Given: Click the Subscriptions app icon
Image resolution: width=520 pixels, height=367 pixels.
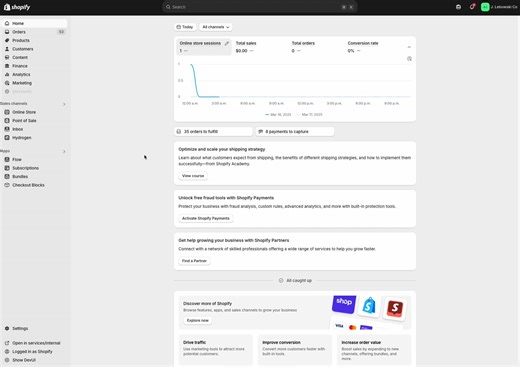Looking at the screenshot, I should pyautogui.click(x=7, y=168).
